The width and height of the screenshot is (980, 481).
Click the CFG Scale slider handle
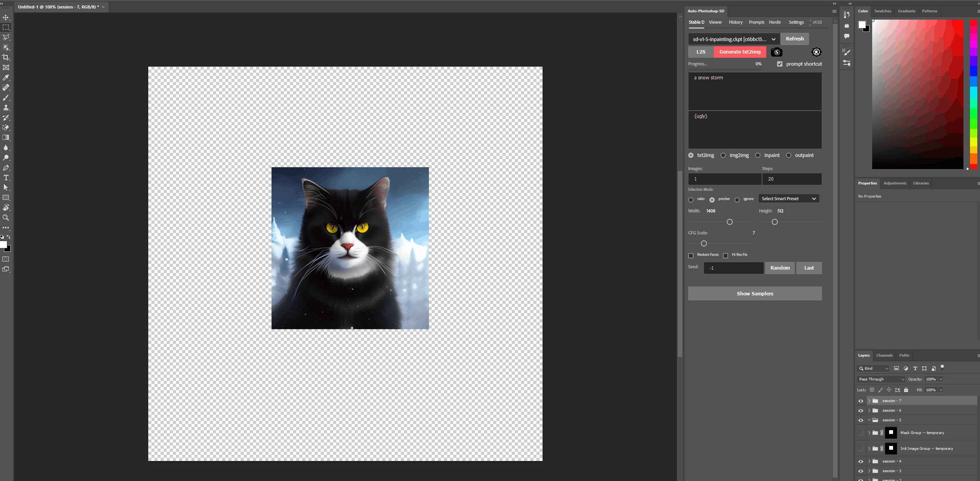pyautogui.click(x=704, y=243)
